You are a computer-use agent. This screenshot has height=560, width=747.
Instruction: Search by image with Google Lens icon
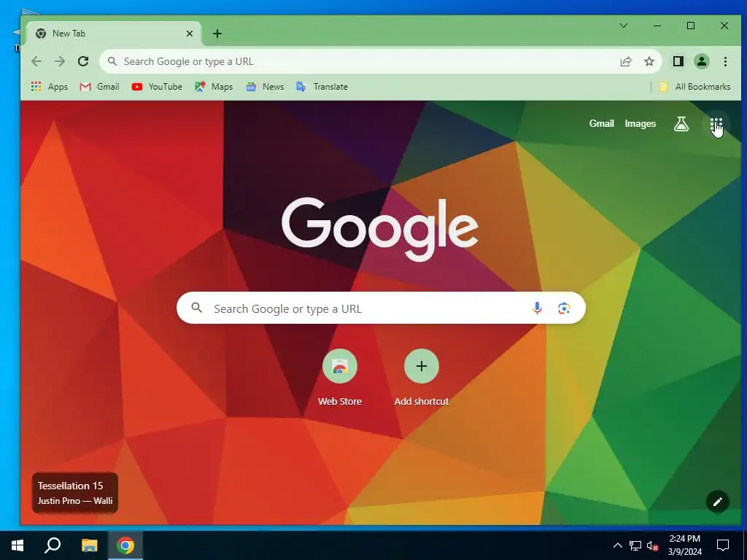coord(564,308)
